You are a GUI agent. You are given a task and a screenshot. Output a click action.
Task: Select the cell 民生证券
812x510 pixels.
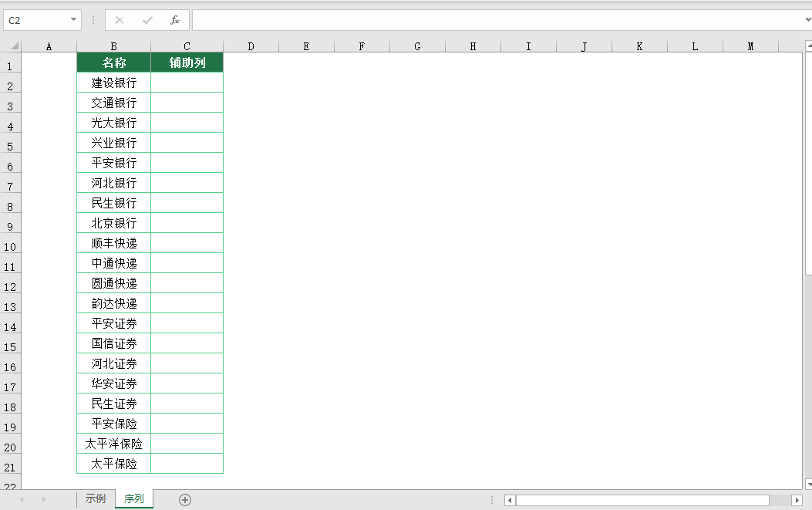tap(113, 404)
